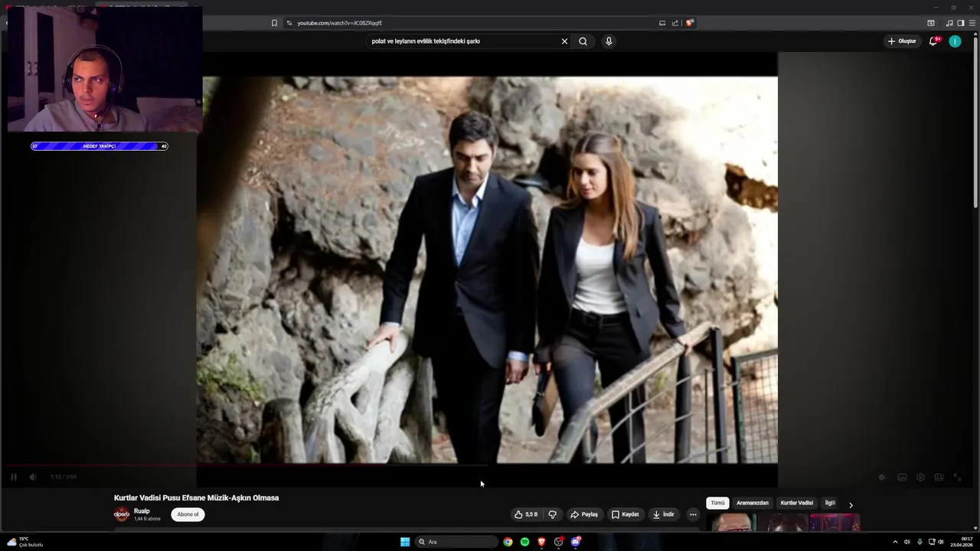
Task: Show more filter chips with right chevron
Action: 851,505
